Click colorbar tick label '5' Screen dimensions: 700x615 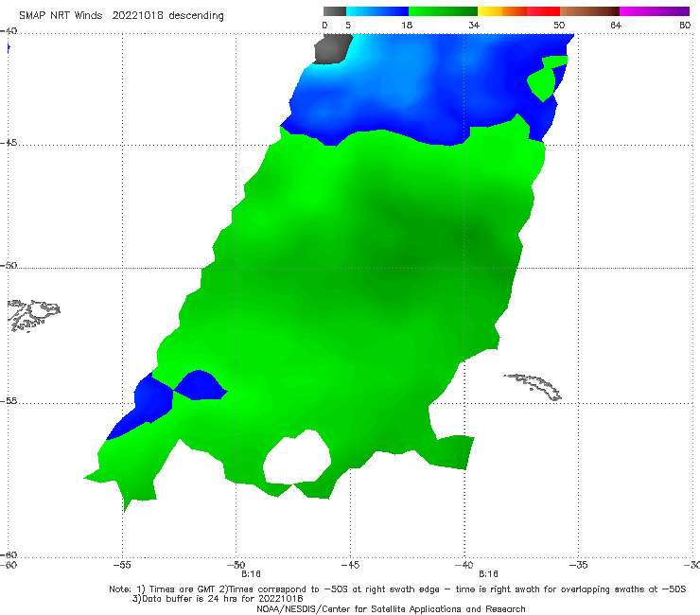coord(348,26)
